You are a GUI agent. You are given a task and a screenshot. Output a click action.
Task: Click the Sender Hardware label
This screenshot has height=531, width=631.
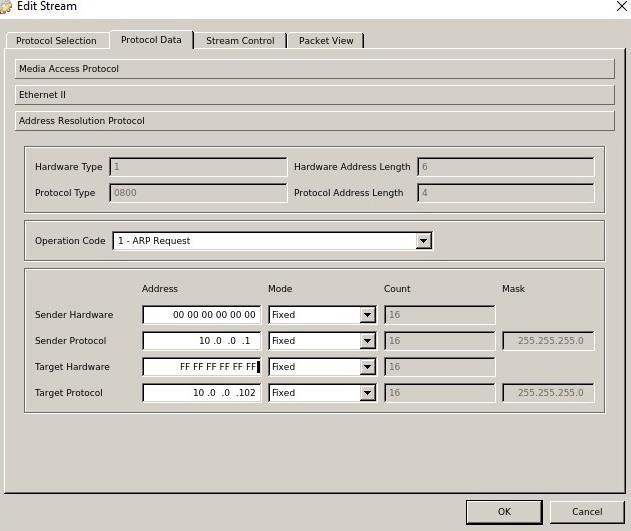pos(74,315)
